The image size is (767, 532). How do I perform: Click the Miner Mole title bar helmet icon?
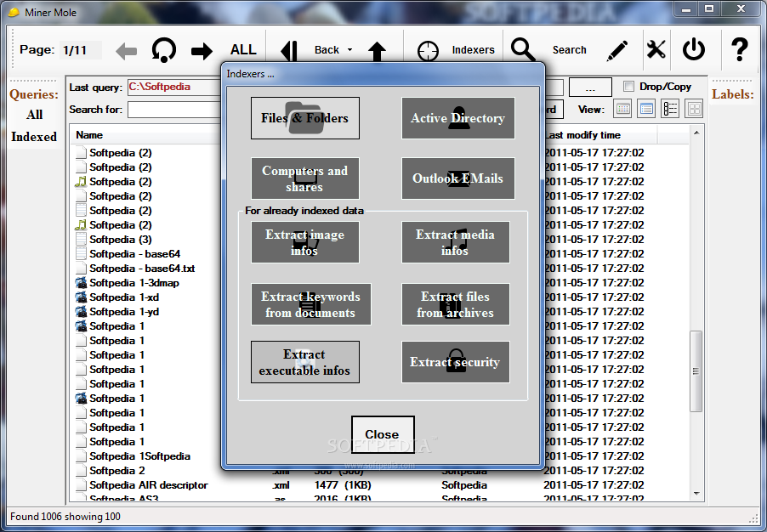coord(14,12)
